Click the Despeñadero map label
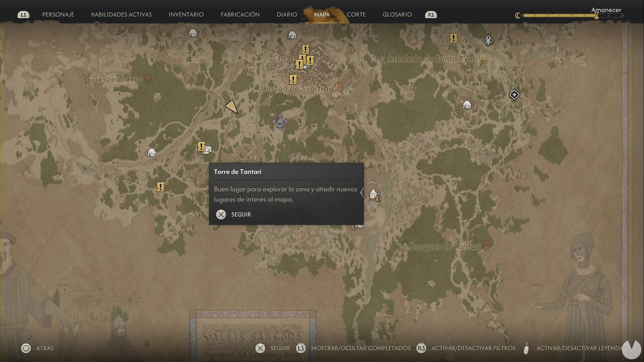 [117, 79]
